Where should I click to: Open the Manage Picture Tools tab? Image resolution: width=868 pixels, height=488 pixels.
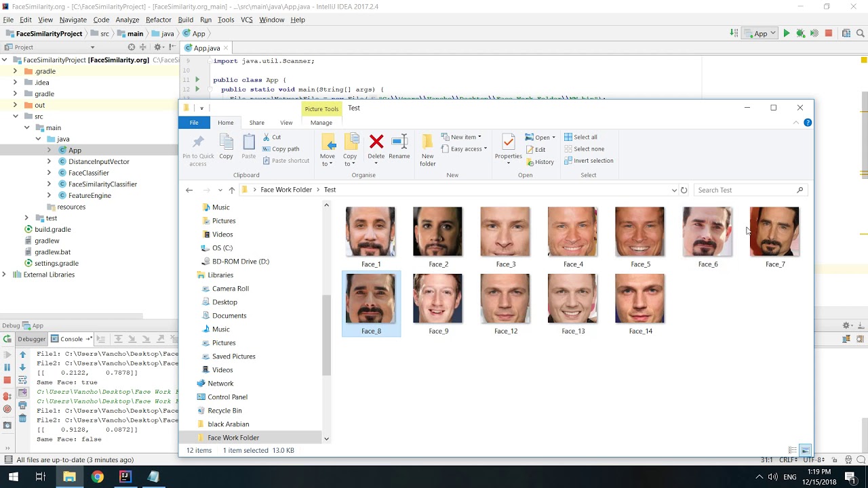point(321,123)
